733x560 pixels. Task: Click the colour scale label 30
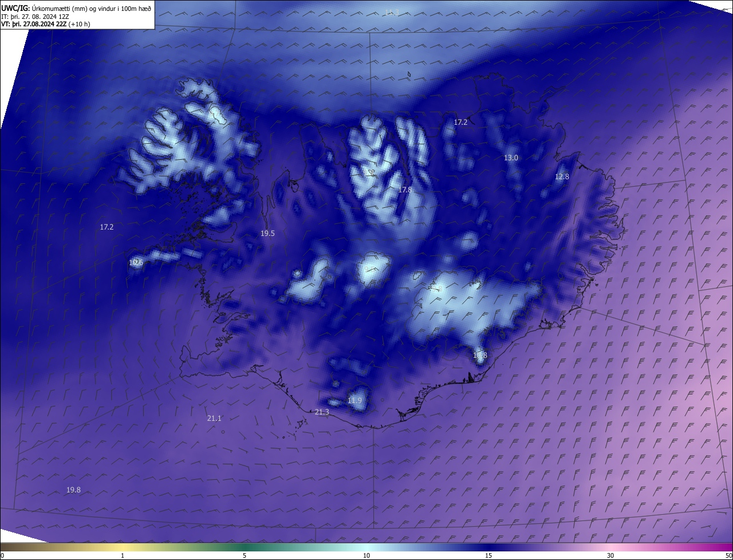pyautogui.click(x=610, y=556)
